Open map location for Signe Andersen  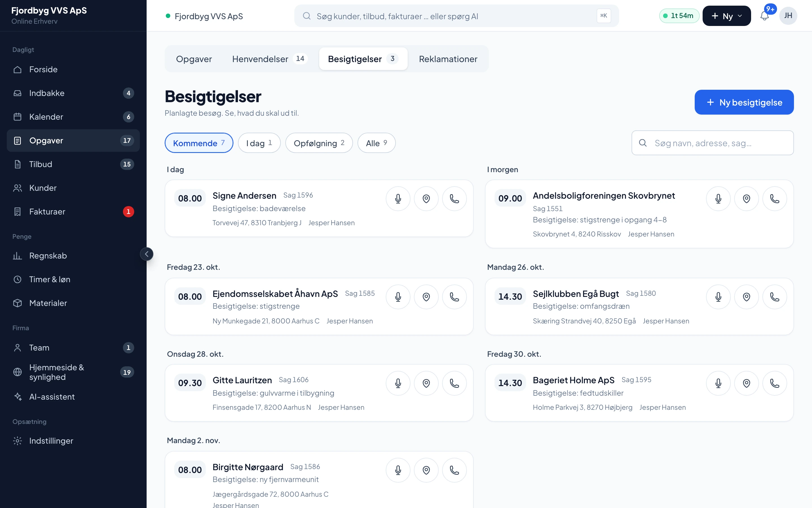tap(426, 199)
